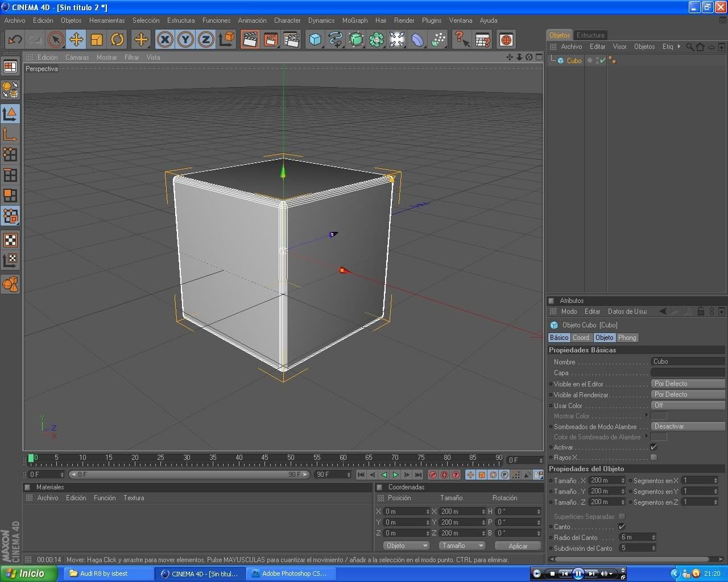Screen dimensions: 728x582
Task: Open the Usar Color dropdown
Action: click(x=688, y=405)
